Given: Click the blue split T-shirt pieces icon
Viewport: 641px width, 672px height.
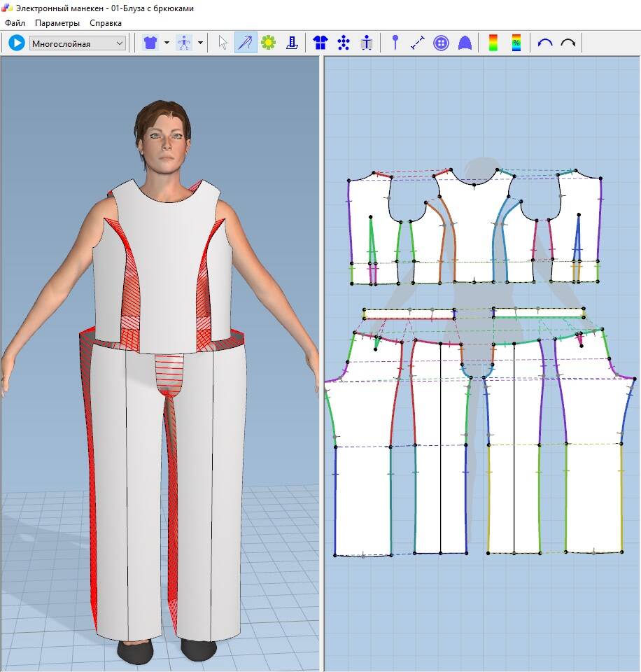Looking at the screenshot, I should coord(320,43).
